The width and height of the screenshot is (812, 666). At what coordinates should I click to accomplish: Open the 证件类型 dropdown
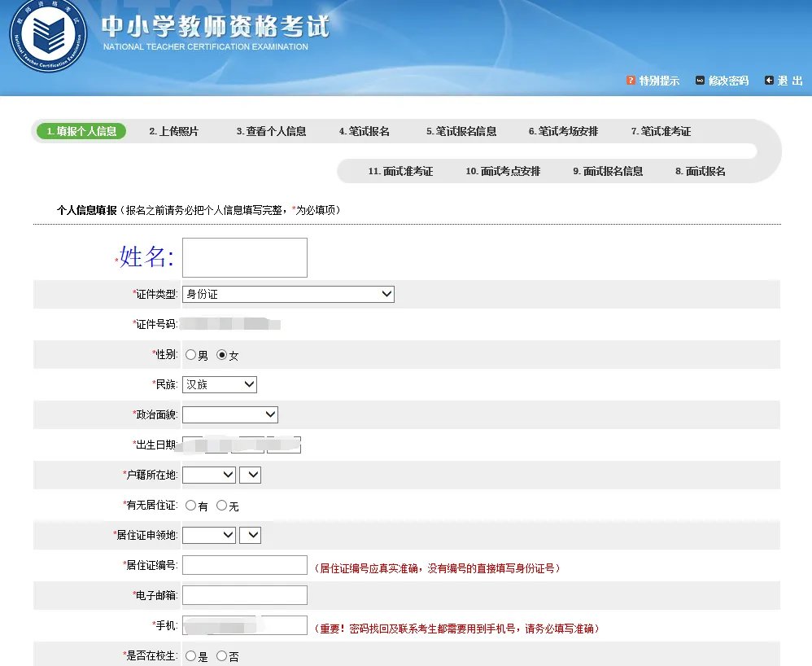click(x=289, y=294)
